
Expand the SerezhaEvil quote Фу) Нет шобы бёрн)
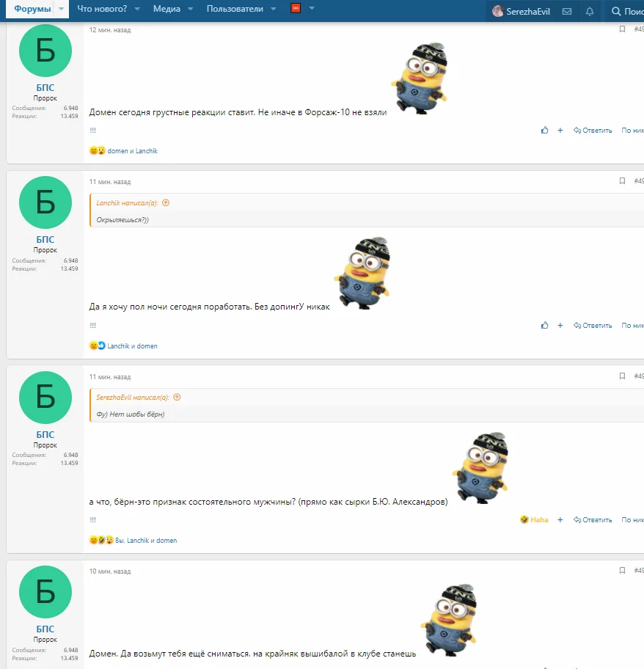point(130,414)
